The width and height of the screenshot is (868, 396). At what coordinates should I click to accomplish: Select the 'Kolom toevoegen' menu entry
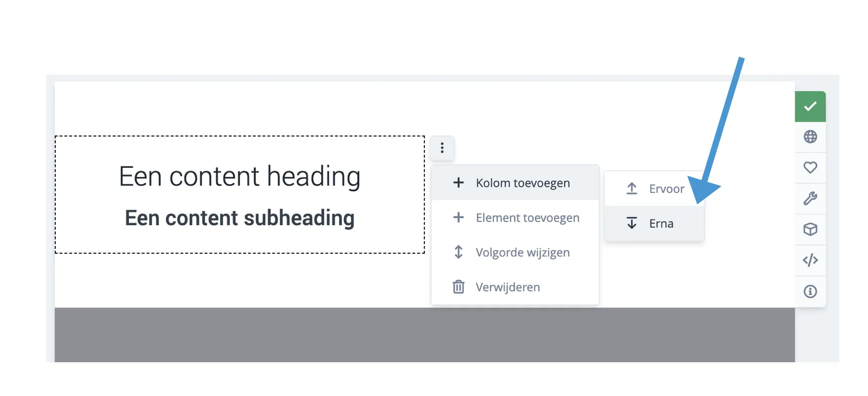point(523,183)
